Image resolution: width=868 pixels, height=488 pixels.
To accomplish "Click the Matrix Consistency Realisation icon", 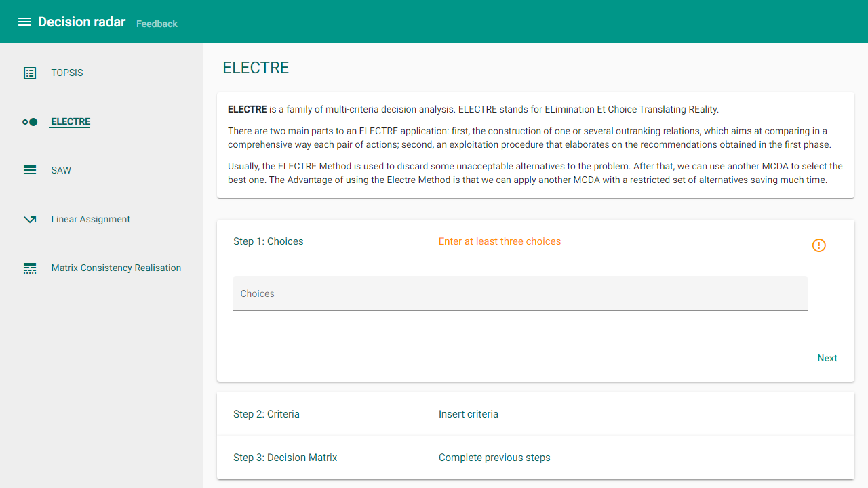I will 30,268.
